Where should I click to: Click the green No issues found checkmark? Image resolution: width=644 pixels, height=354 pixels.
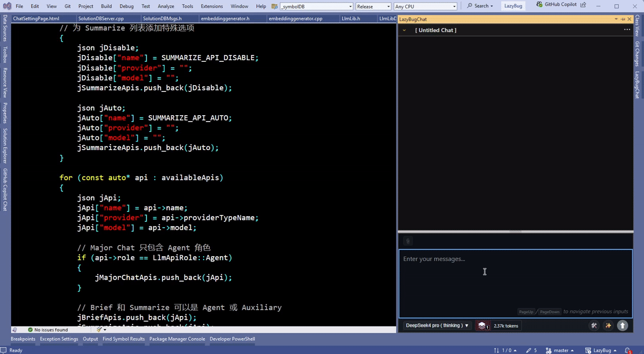point(30,330)
